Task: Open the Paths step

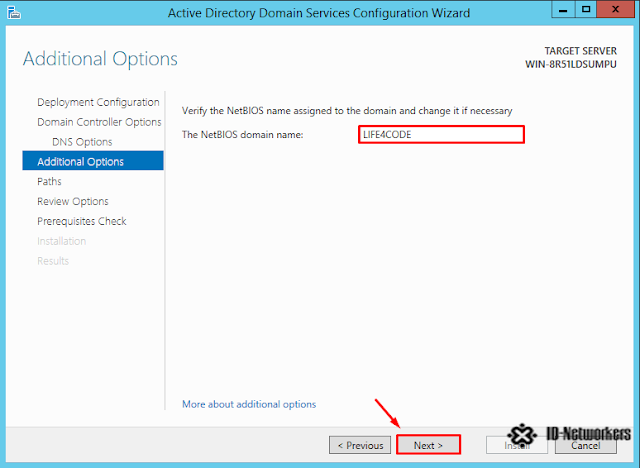Action: click(49, 182)
